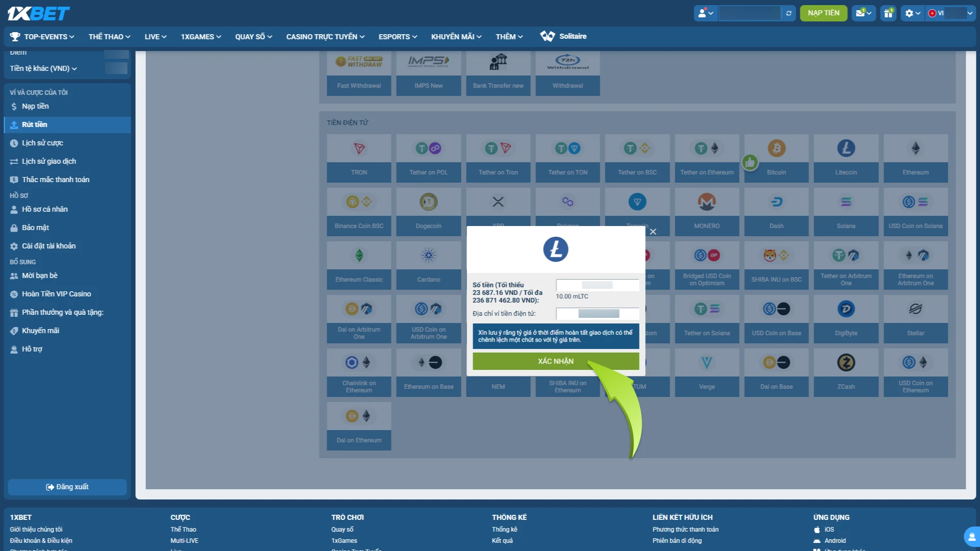Screen dimensions: 980x551
Task: Click the Số tiền amount input field
Action: (597, 285)
